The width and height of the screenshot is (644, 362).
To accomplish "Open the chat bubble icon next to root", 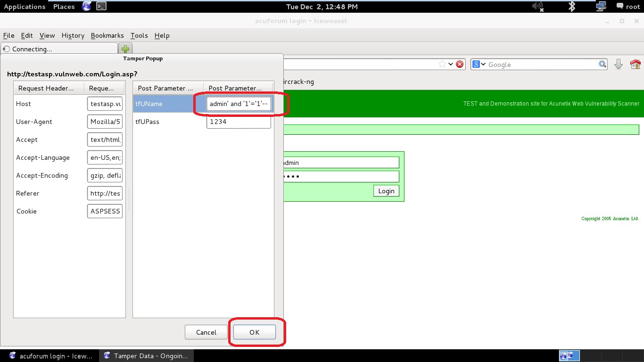I will point(619,6).
